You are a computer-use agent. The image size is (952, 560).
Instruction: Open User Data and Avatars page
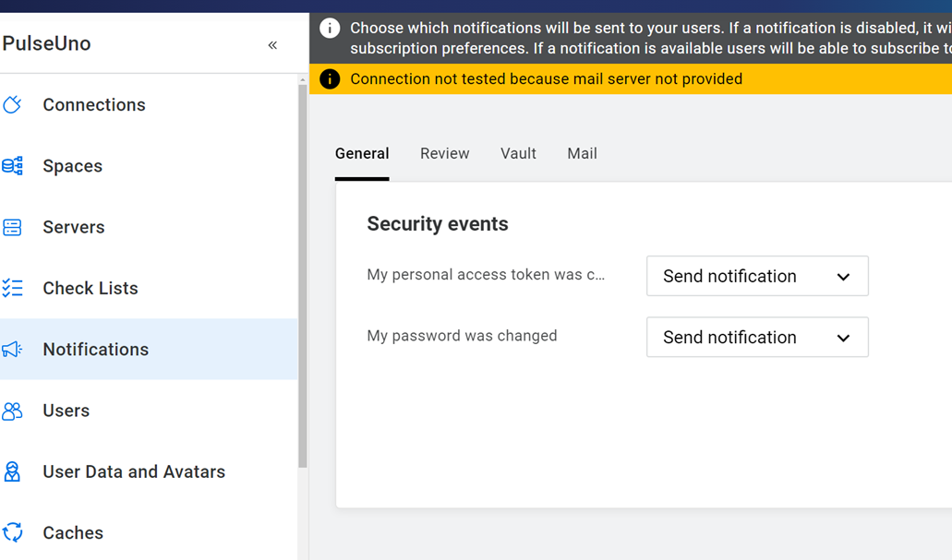pyautogui.click(x=134, y=471)
